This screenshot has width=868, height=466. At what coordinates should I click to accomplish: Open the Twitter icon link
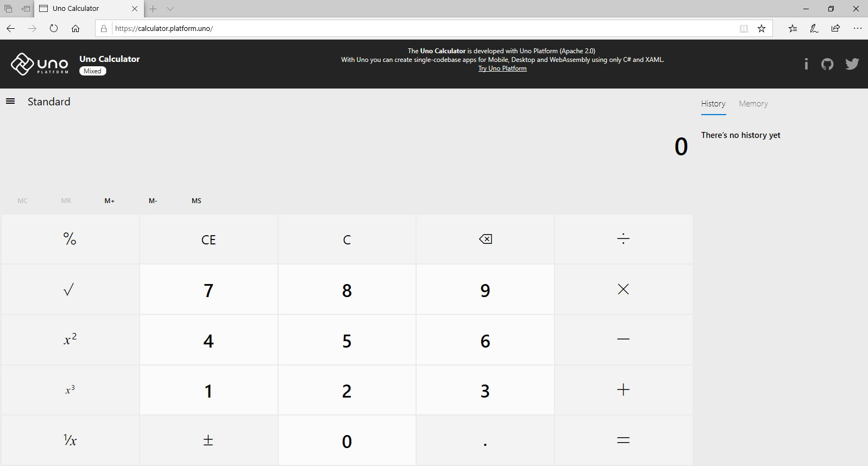click(852, 64)
